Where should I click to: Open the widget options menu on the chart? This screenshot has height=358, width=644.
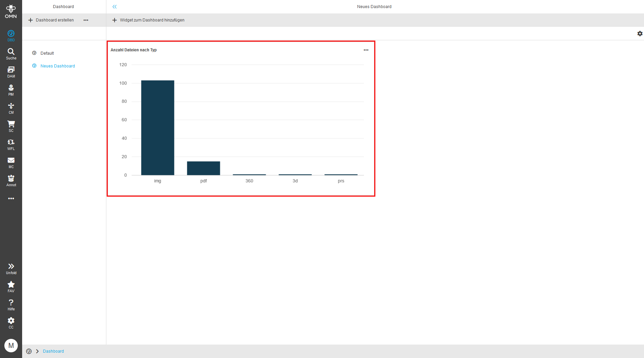coord(366,50)
